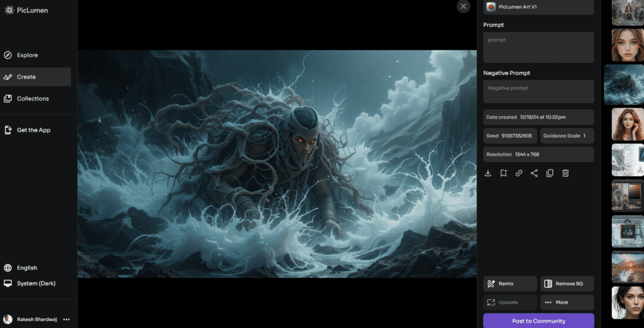Viewport: 644px width, 328px height.
Task: Expand the More options button
Action: coord(567,302)
